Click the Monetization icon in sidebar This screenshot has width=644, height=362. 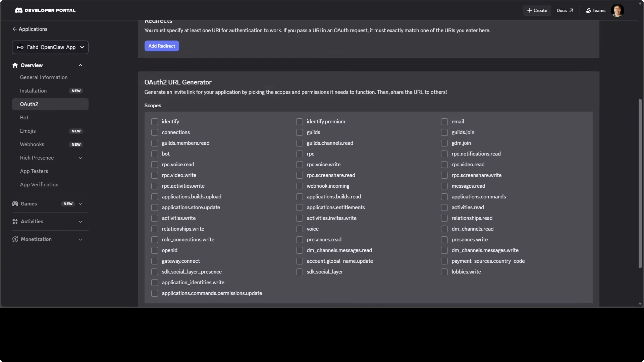pos(15,239)
